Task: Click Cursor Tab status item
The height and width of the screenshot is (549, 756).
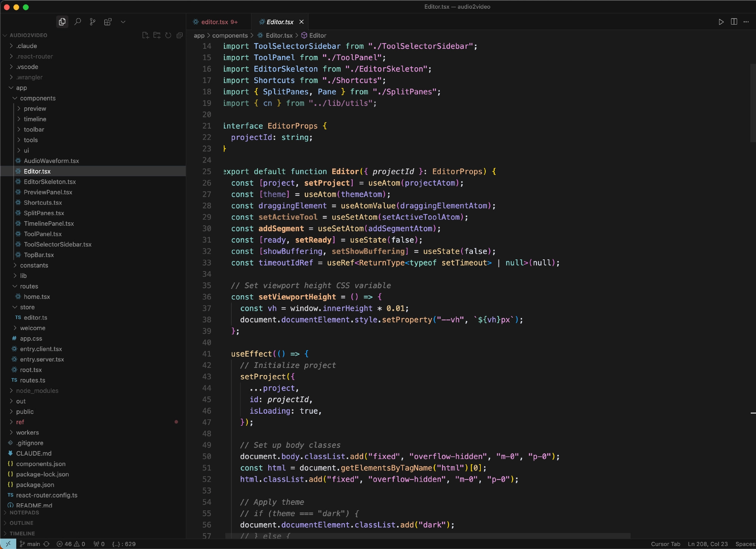Action: 665,544
